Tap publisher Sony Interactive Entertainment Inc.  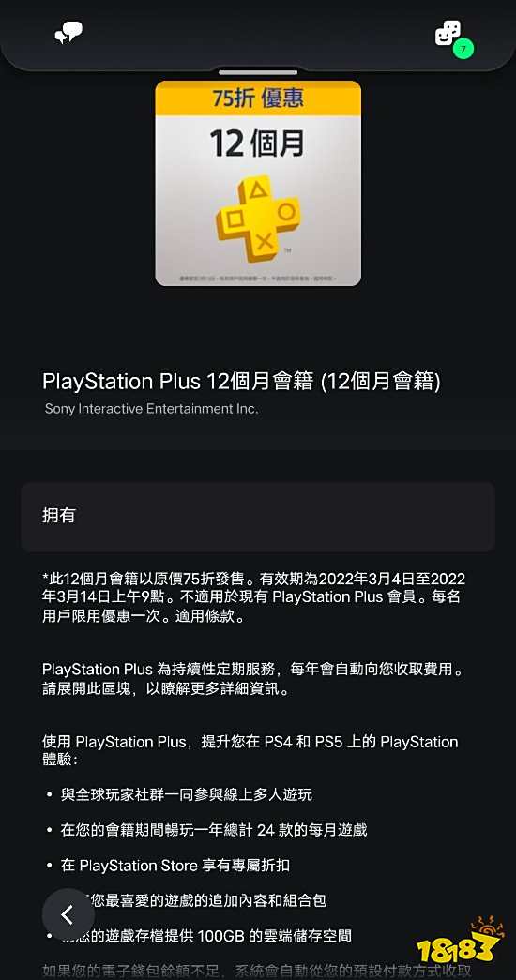pos(151,409)
